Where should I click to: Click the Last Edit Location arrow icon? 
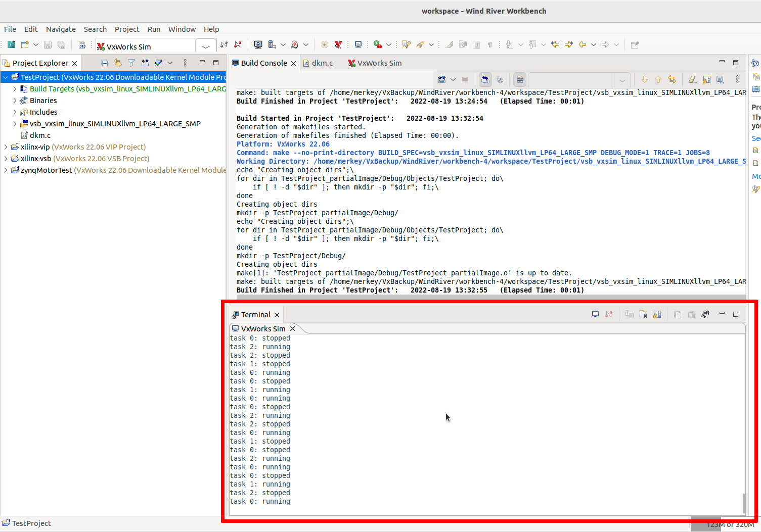[x=555, y=44]
